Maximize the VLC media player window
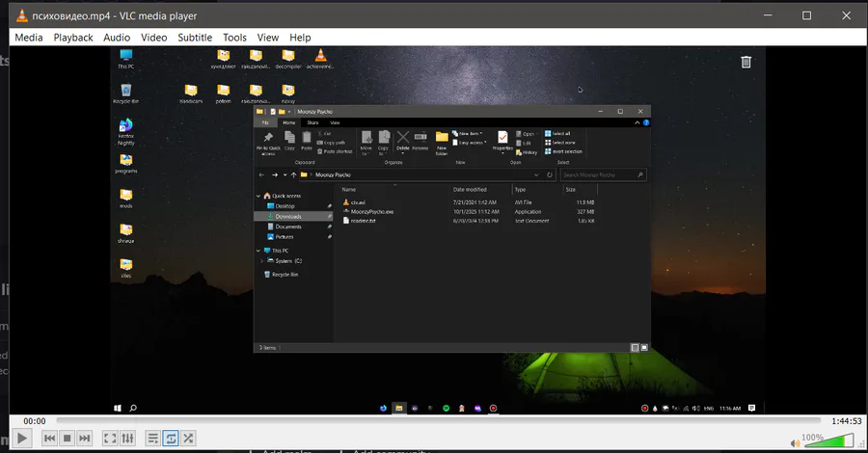Screen dimensions: 868x453 [806, 15]
